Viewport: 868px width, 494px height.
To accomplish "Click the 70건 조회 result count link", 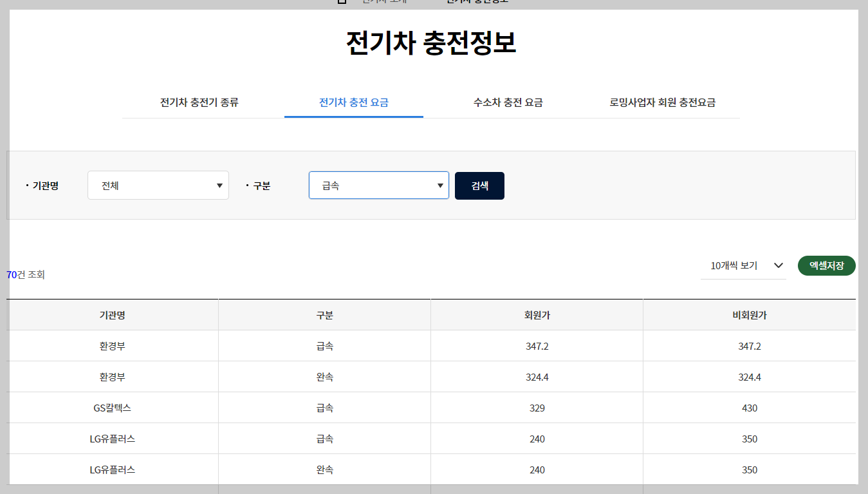I will pos(24,275).
